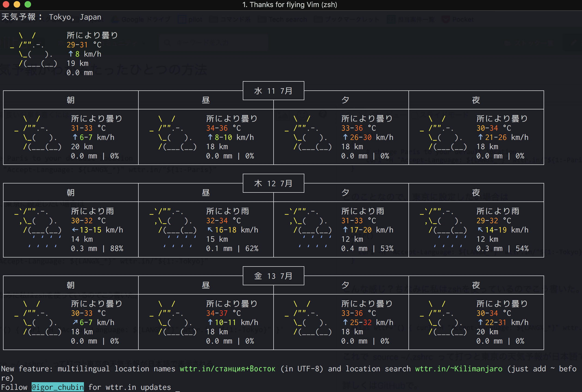This screenshot has height=392, width=582.
Task: Select the 朝 column header under 水 11 7月
Action: 71,100
